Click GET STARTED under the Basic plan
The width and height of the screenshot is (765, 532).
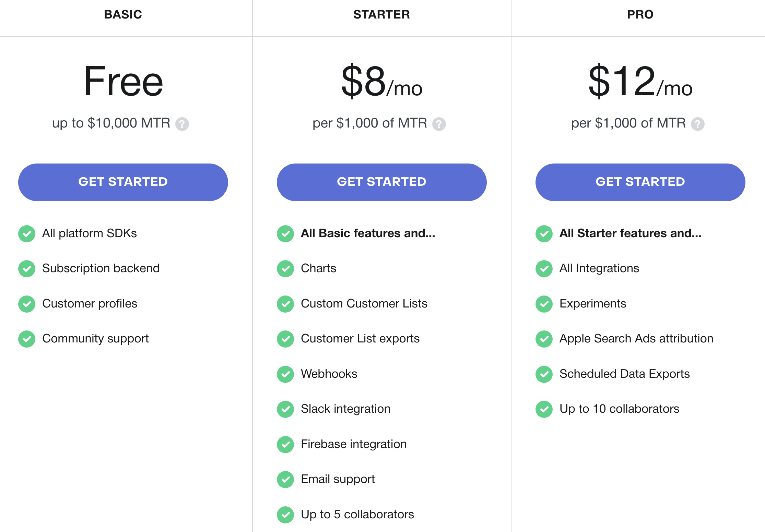(123, 182)
